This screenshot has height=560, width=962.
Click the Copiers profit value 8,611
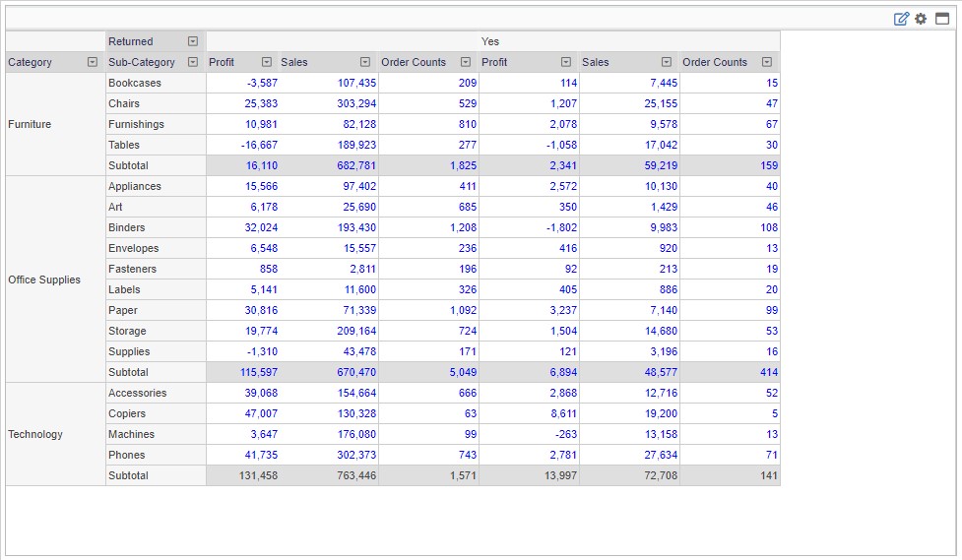point(557,413)
